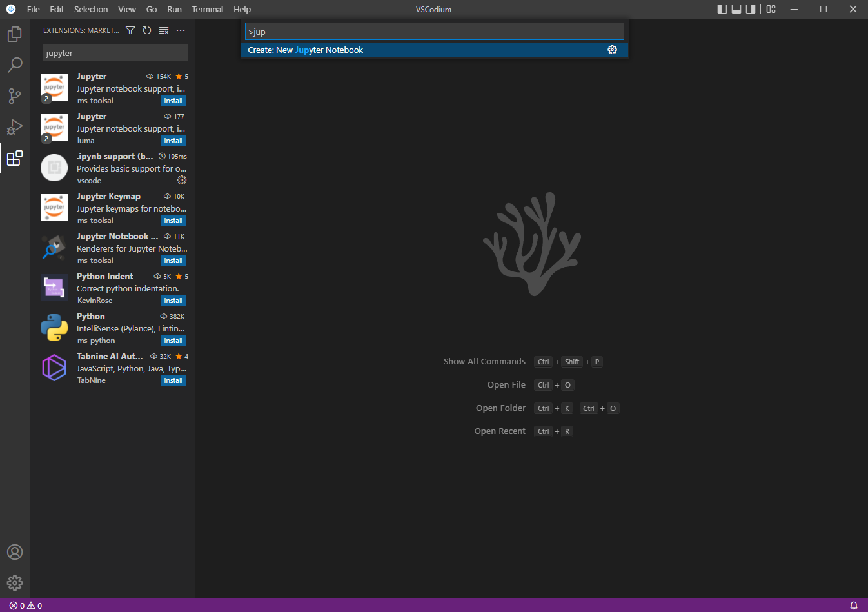Screen dimensions: 868x612
Task: Focus the extensions search field containing jupyter
Action: pyautogui.click(x=115, y=53)
